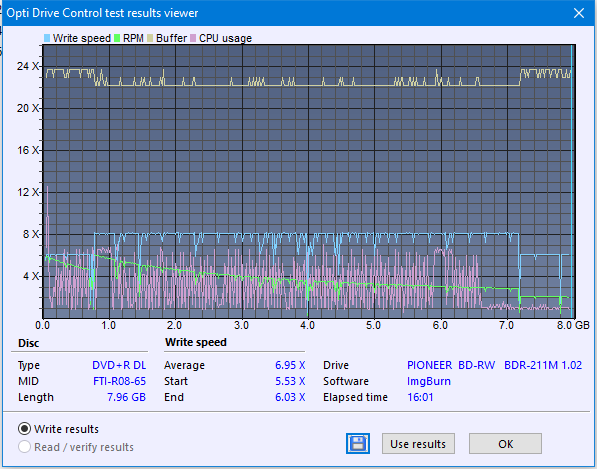This screenshot has height=469, width=597.
Task: Click the Use results button
Action: coord(418,443)
